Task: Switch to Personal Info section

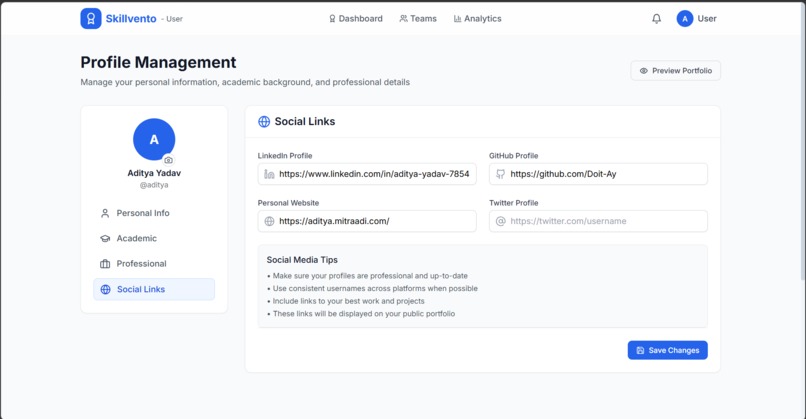Action: click(x=154, y=213)
